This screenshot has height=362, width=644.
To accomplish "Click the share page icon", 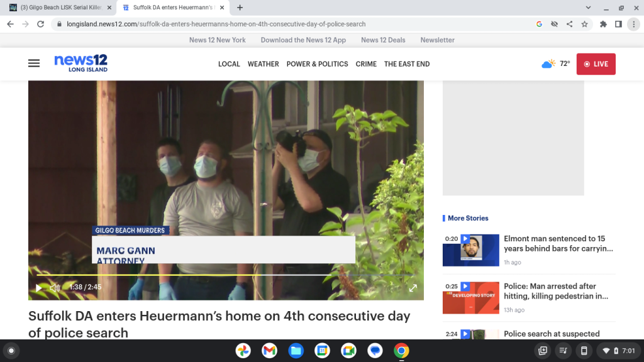I will (569, 24).
